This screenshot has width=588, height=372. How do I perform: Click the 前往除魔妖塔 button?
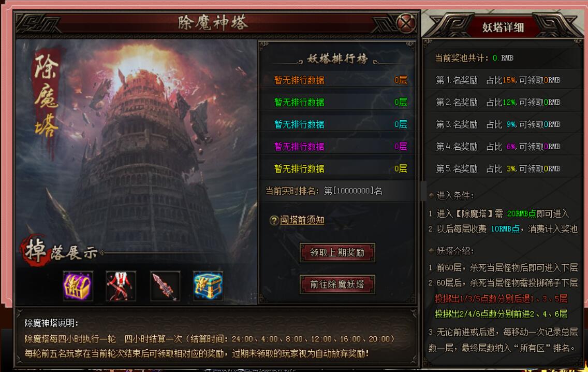tap(337, 284)
